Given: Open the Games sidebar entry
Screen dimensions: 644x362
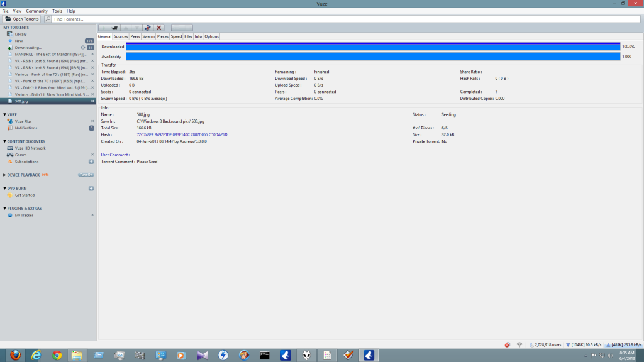Looking at the screenshot, I should [x=21, y=155].
